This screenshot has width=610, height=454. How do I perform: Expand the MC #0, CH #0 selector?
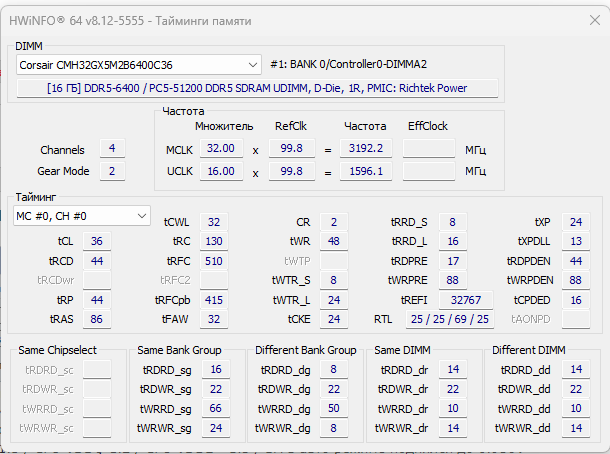pos(82,216)
